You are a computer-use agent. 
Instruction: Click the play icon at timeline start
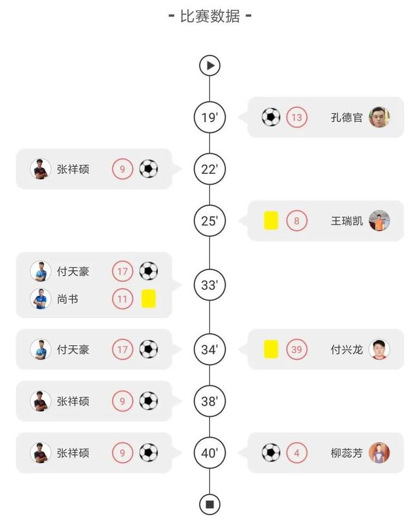click(209, 65)
